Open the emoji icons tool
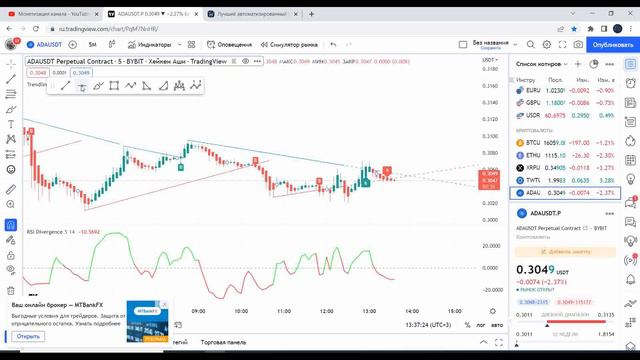This screenshot has height=360, width=640. pos(11,169)
